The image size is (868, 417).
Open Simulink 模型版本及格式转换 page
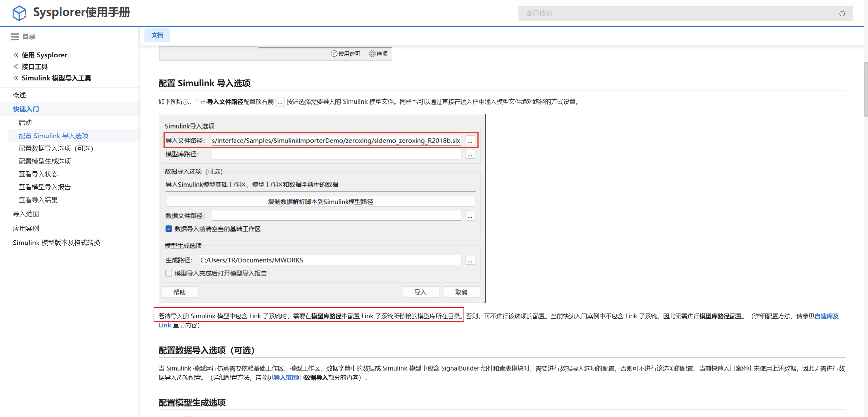point(57,243)
